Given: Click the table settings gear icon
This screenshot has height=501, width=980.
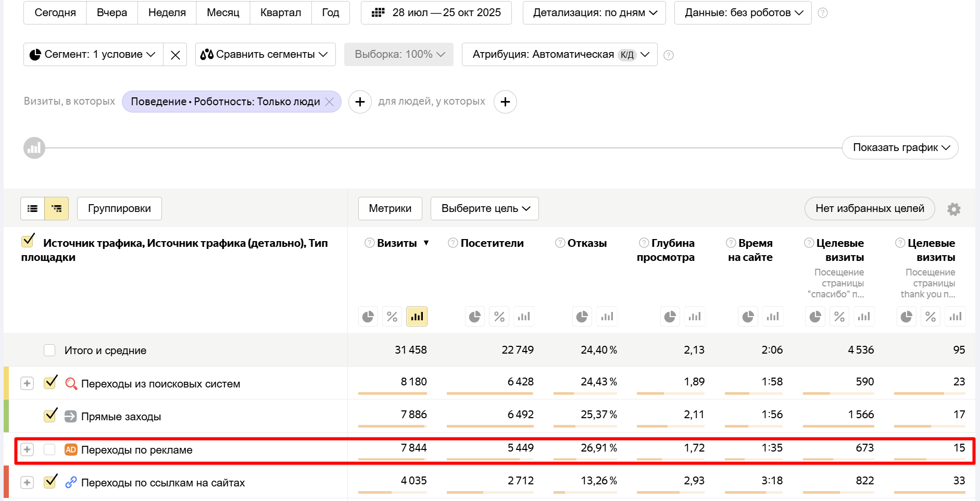Looking at the screenshot, I should click(953, 209).
